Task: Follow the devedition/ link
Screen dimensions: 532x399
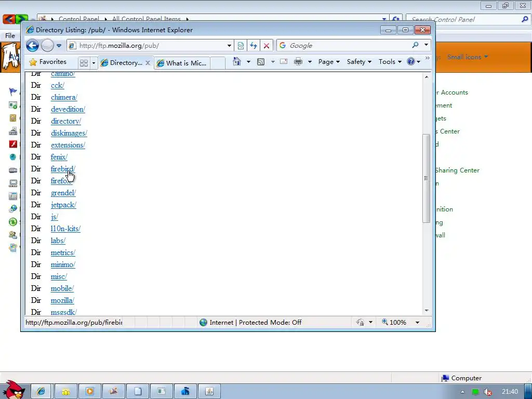Action: tap(68, 109)
